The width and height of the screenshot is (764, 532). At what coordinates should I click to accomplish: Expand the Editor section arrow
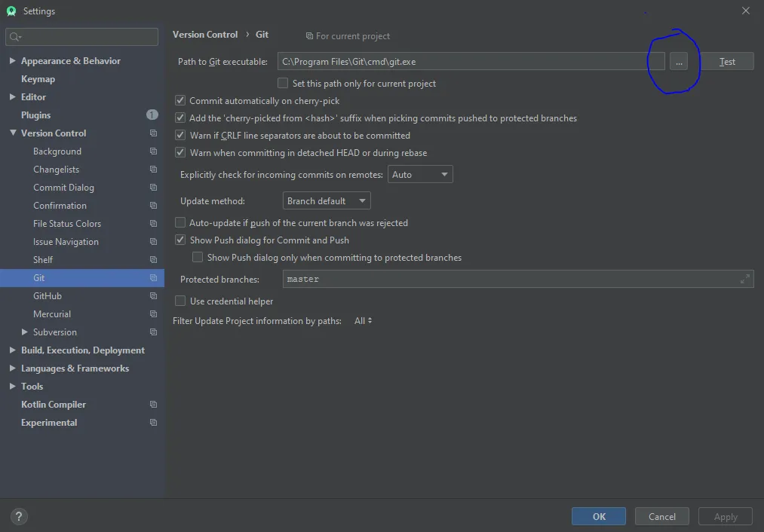click(x=12, y=97)
